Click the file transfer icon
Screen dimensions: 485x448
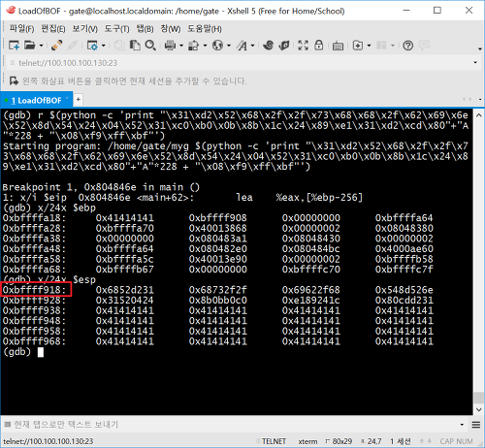194,46
